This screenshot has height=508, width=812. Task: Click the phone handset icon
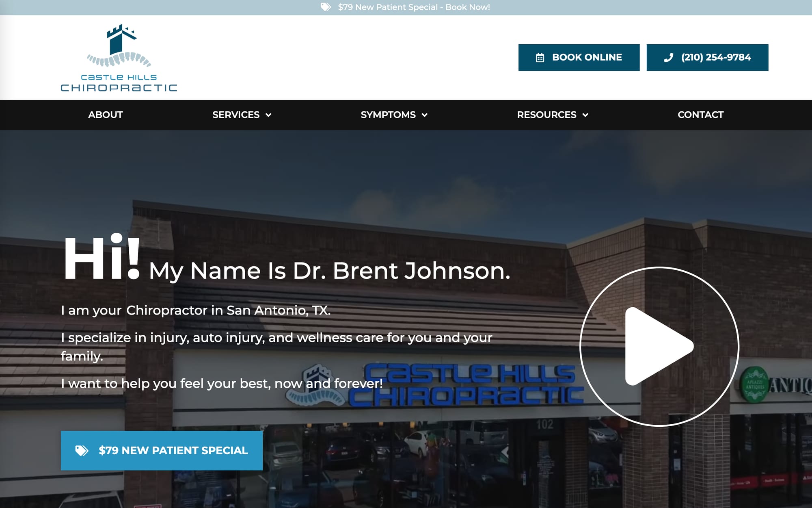[668, 58]
